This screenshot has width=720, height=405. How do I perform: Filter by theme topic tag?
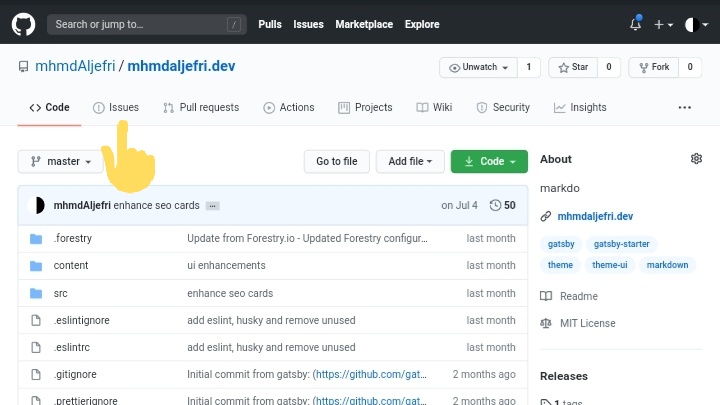[560, 265]
